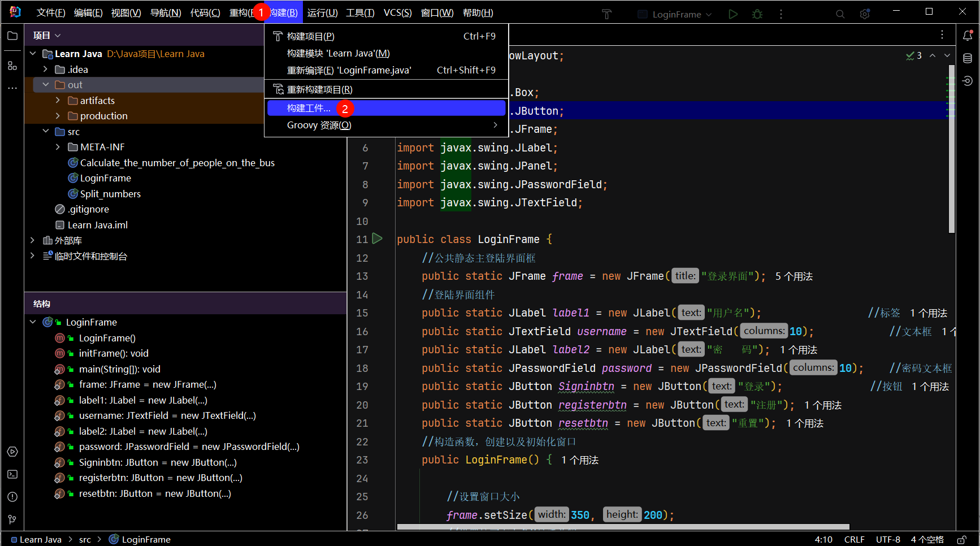Start debugging with the bug icon
Screen dimensions: 980x546
click(757, 14)
